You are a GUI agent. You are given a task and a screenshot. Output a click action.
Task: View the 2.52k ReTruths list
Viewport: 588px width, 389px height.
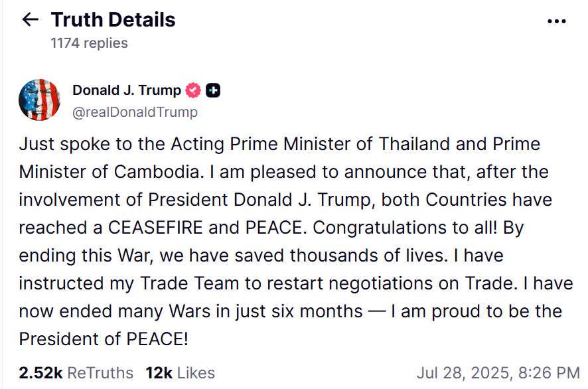pyautogui.click(x=76, y=373)
